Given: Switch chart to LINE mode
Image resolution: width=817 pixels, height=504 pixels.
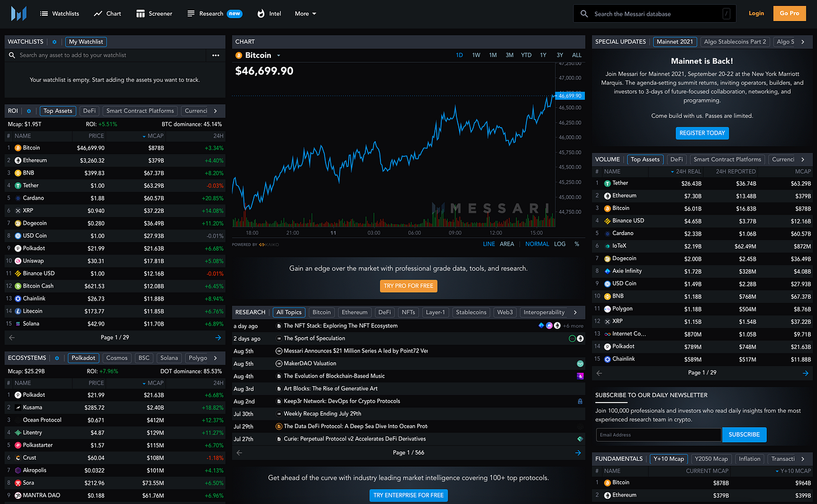Looking at the screenshot, I should click(488, 244).
